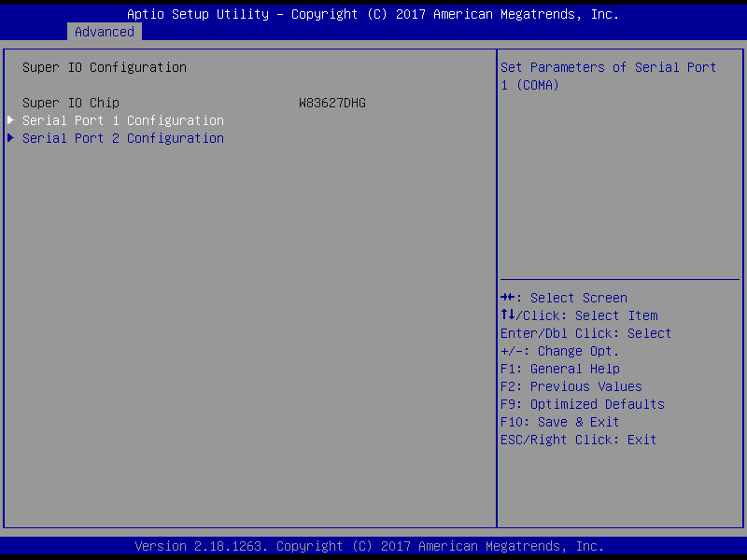The image size is (747, 560).
Task: Click the F10: Save & Exit hint
Action: [x=559, y=422]
